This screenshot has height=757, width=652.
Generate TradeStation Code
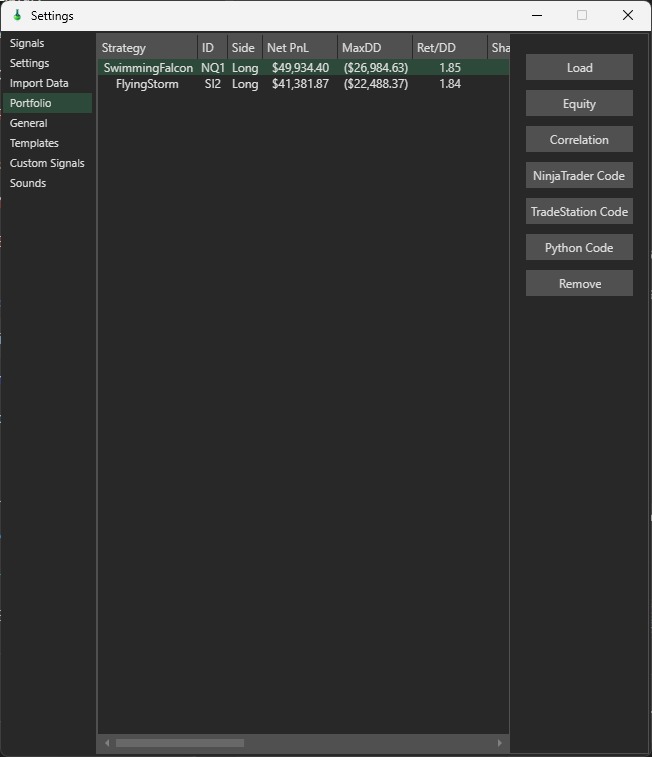[579, 211]
